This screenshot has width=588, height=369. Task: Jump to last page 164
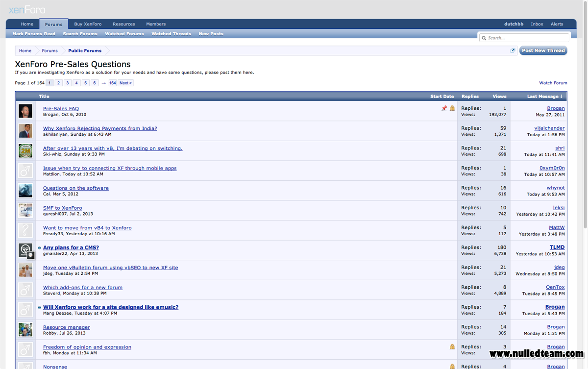pyautogui.click(x=113, y=83)
